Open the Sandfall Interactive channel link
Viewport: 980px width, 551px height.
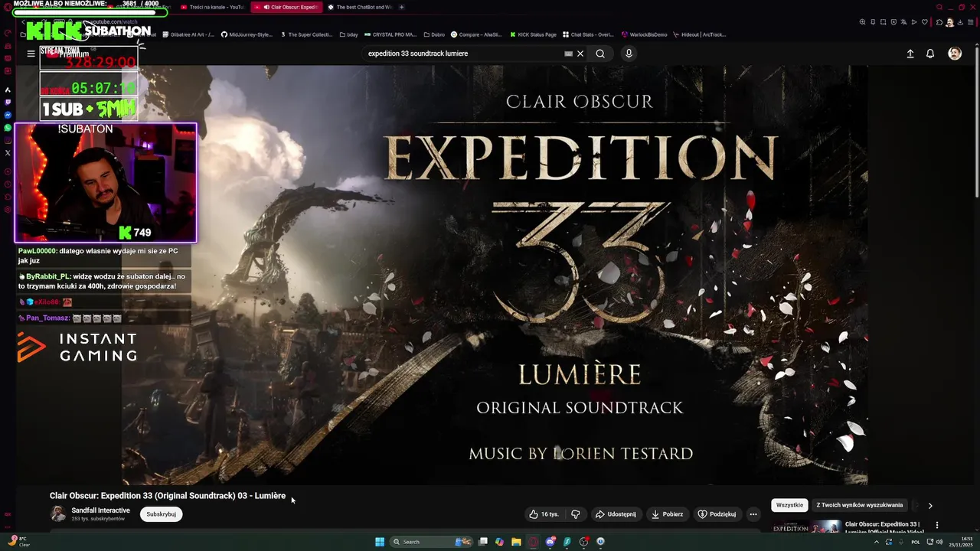100,510
